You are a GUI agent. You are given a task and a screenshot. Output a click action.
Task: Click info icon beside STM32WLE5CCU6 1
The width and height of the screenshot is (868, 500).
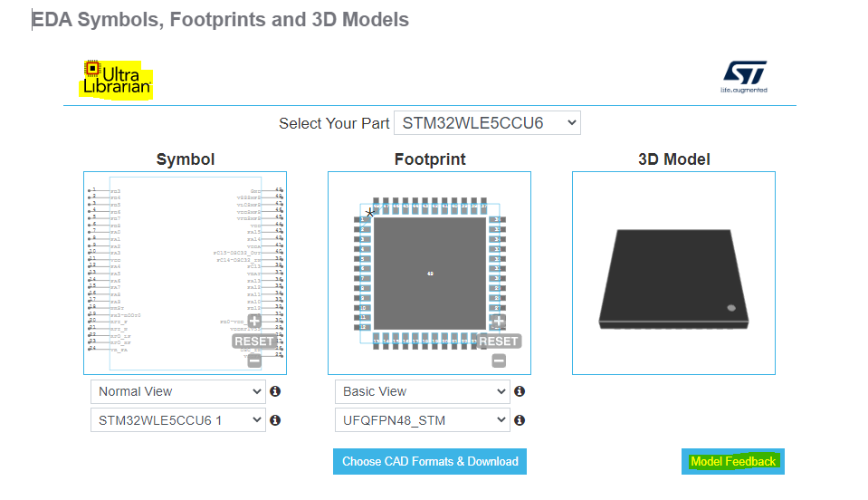275,420
